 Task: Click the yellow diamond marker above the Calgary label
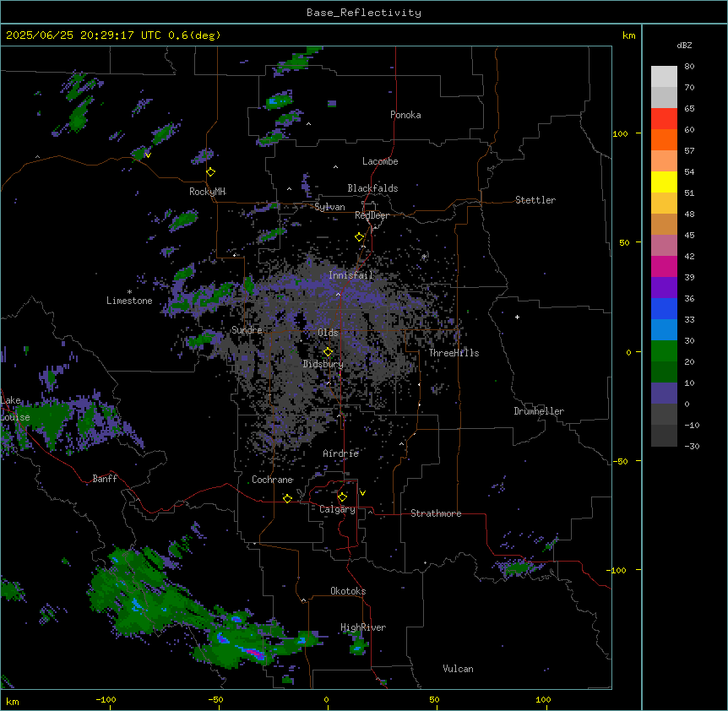[x=342, y=497]
